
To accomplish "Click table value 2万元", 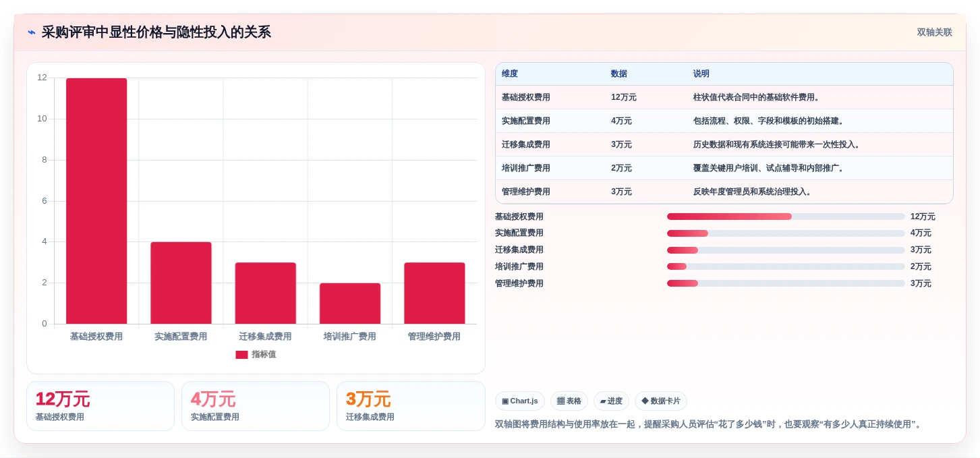I will pos(622,169).
